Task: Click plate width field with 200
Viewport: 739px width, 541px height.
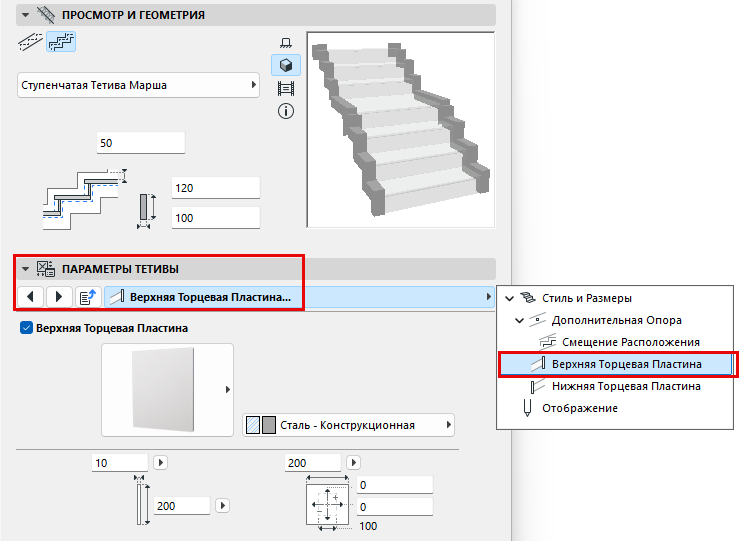Action: pyautogui.click(x=313, y=463)
